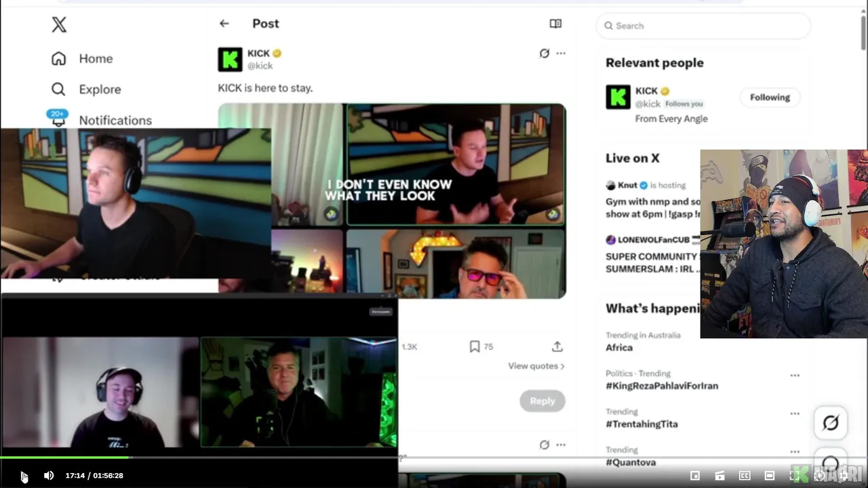Open more options on KICK's post

561,53
